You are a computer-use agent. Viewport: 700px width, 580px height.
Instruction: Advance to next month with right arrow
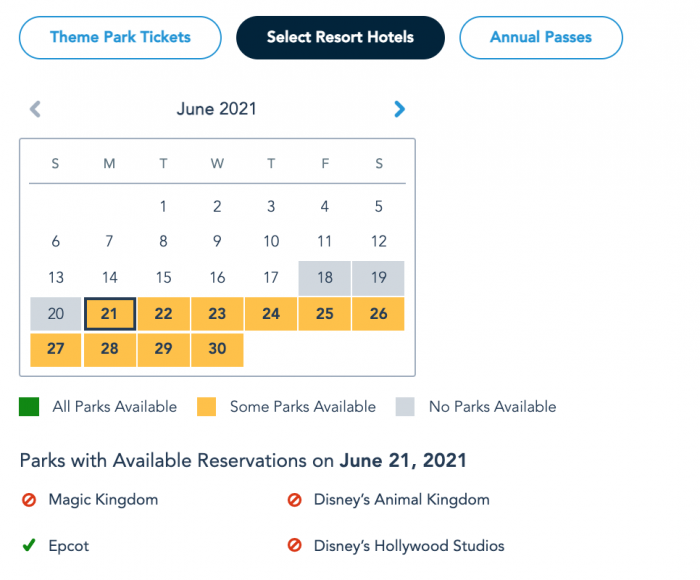[400, 109]
